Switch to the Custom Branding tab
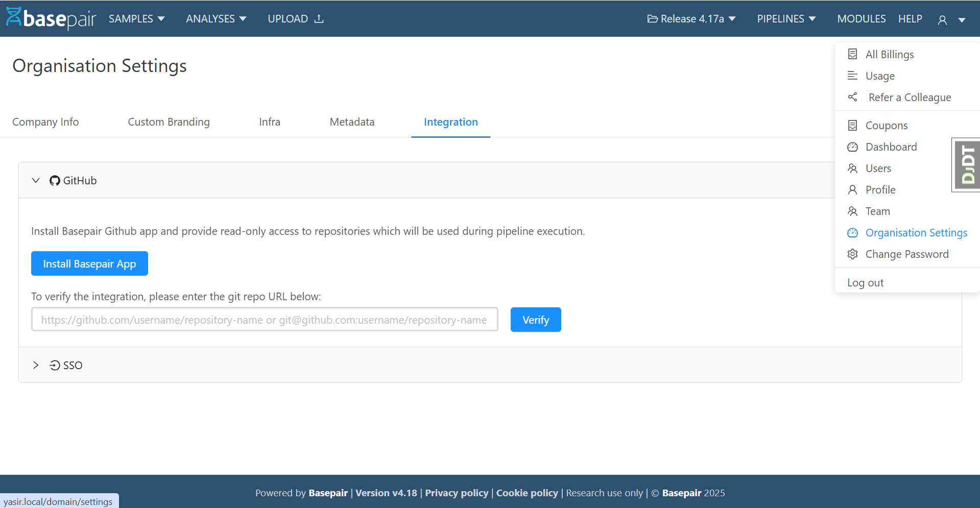This screenshot has height=508, width=980. pyautogui.click(x=169, y=122)
